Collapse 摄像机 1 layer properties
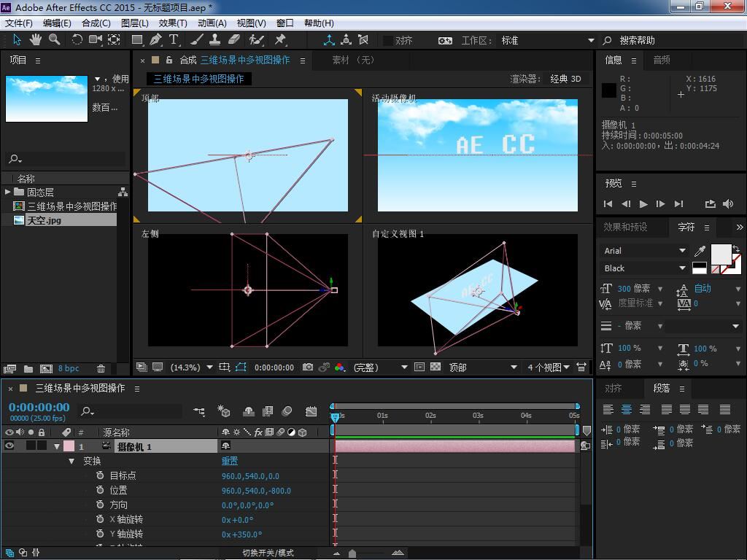The image size is (747, 560). pos(57,446)
